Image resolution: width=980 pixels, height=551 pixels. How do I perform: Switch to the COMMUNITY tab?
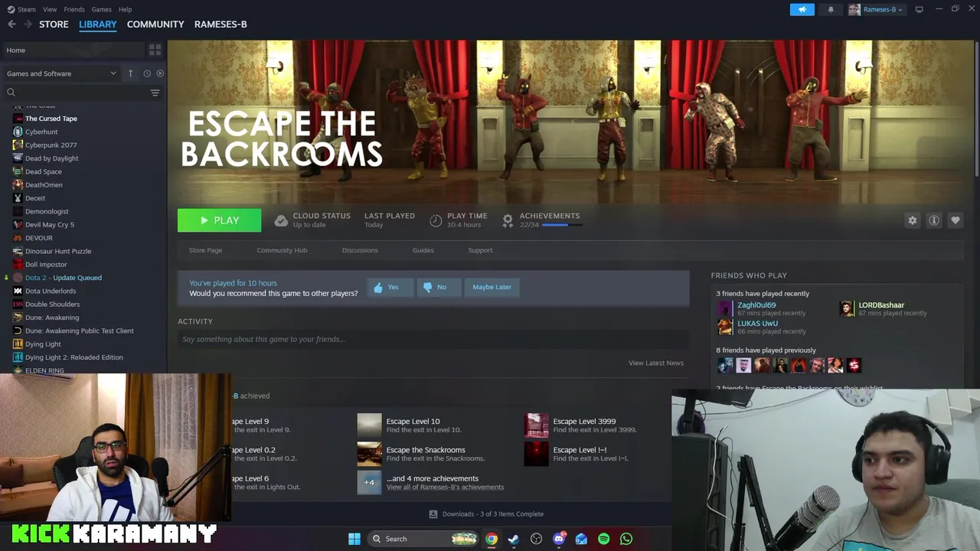[155, 24]
